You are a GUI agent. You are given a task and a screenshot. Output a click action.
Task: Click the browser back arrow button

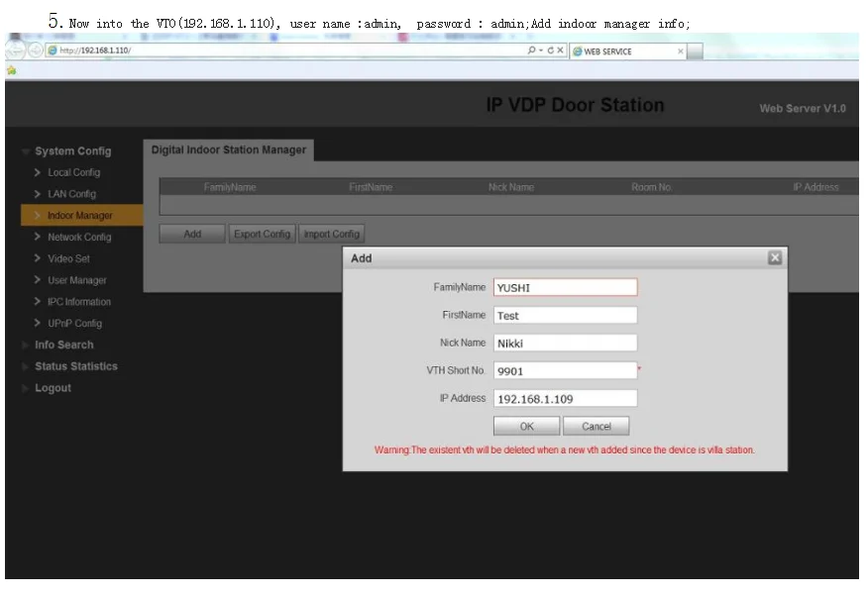click(x=16, y=50)
